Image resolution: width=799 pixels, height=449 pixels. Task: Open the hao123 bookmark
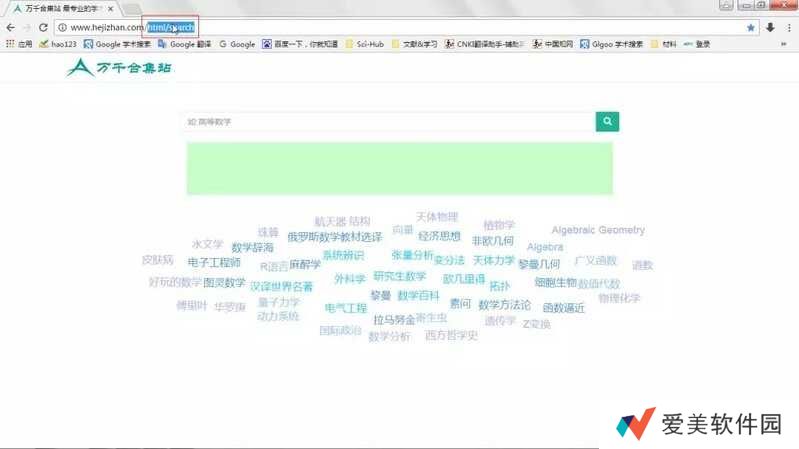tap(58, 44)
